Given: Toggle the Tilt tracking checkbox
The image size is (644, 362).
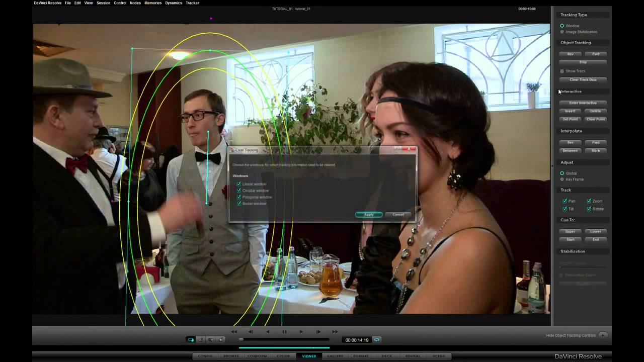Looking at the screenshot, I should pos(565,209).
